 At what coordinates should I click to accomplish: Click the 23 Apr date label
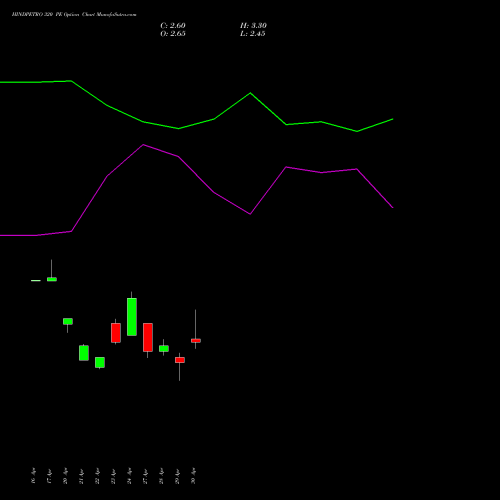click(x=113, y=476)
